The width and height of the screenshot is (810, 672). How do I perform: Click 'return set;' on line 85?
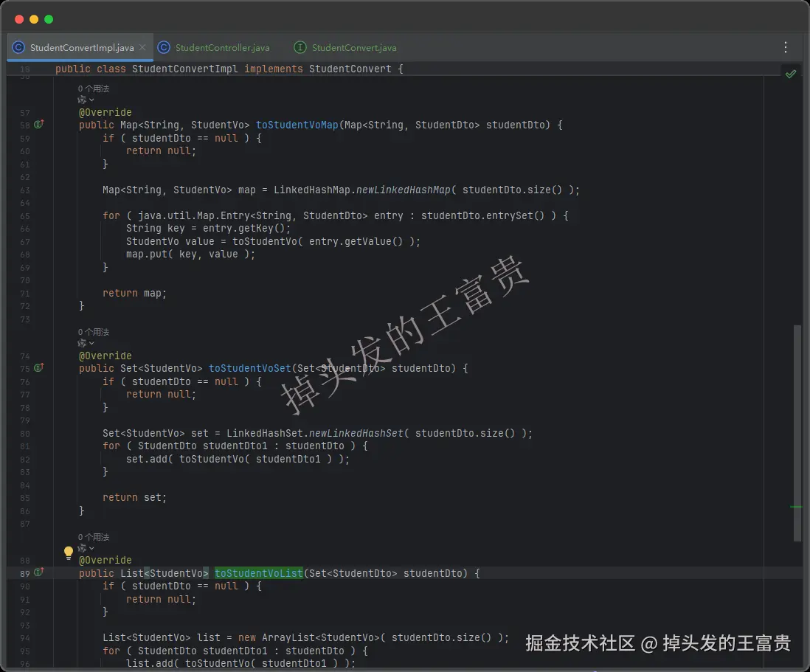134,497
